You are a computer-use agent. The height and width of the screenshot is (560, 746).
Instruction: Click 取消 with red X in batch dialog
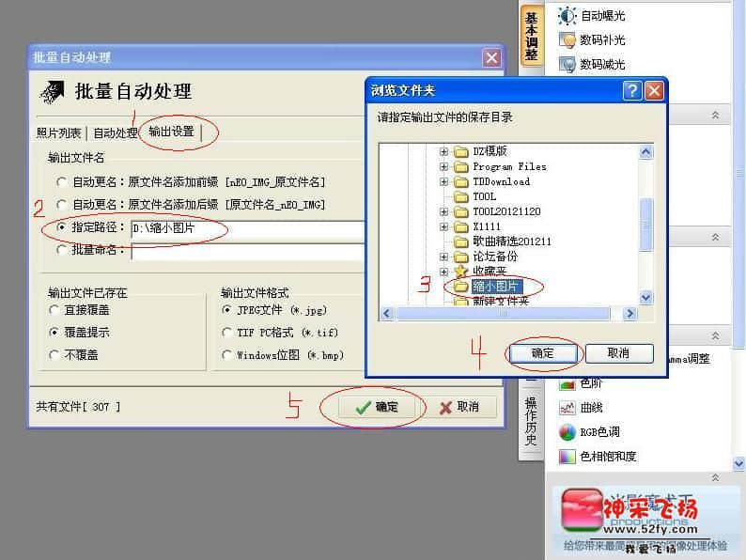click(459, 407)
